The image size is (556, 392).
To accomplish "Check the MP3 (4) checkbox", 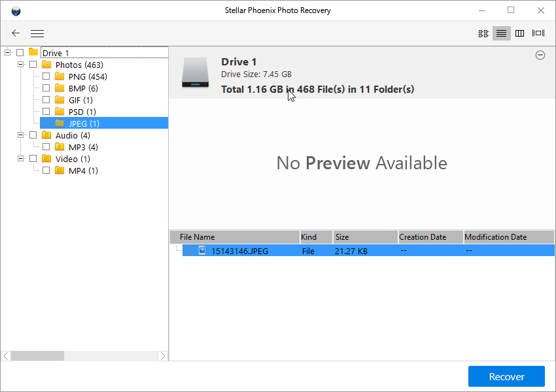I will pos(46,146).
